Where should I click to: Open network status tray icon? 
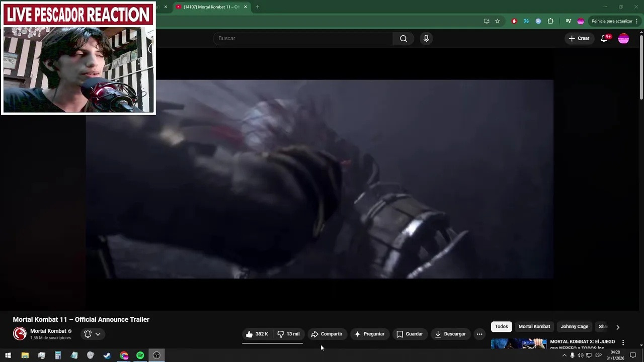click(588, 355)
